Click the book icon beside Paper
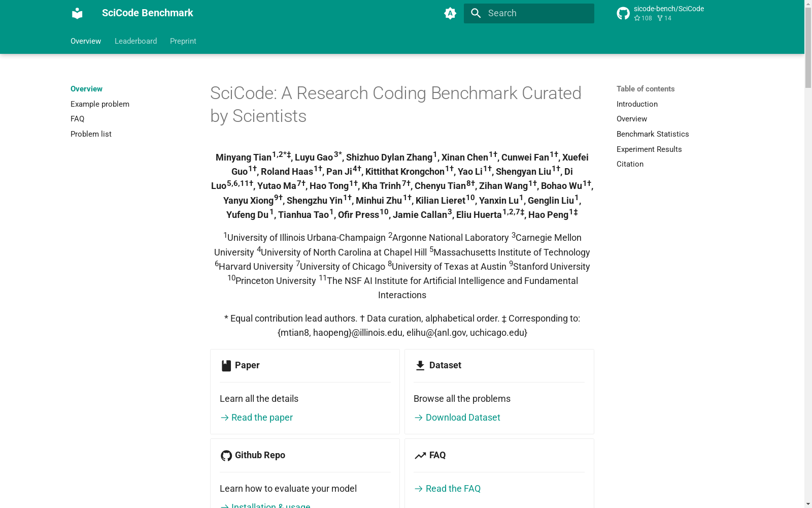 click(x=226, y=366)
